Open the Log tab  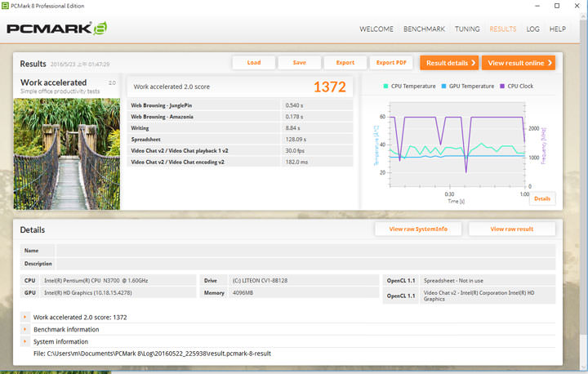[x=532, y=29]
